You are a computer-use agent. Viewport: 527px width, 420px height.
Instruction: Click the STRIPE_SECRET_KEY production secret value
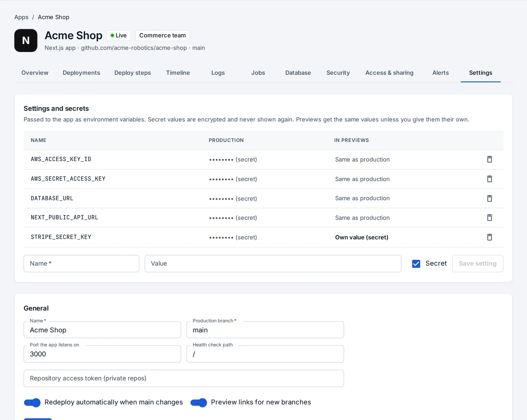(x=233, y=237)
